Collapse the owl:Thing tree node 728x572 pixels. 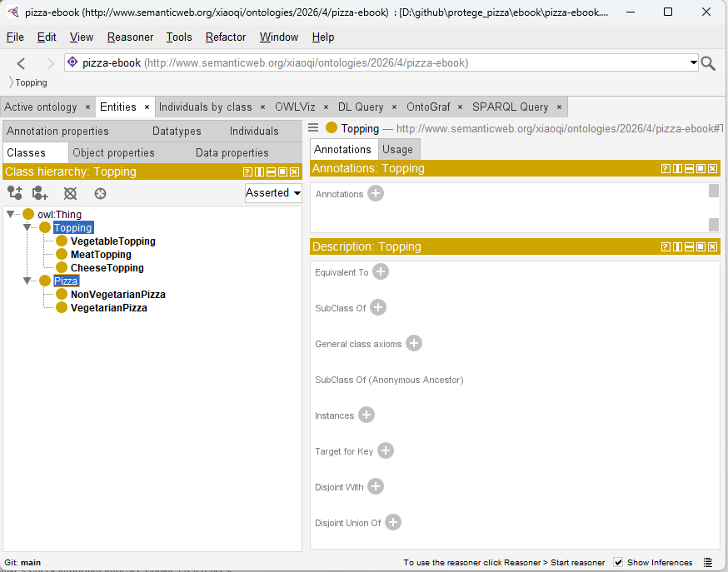pos(10,214)
